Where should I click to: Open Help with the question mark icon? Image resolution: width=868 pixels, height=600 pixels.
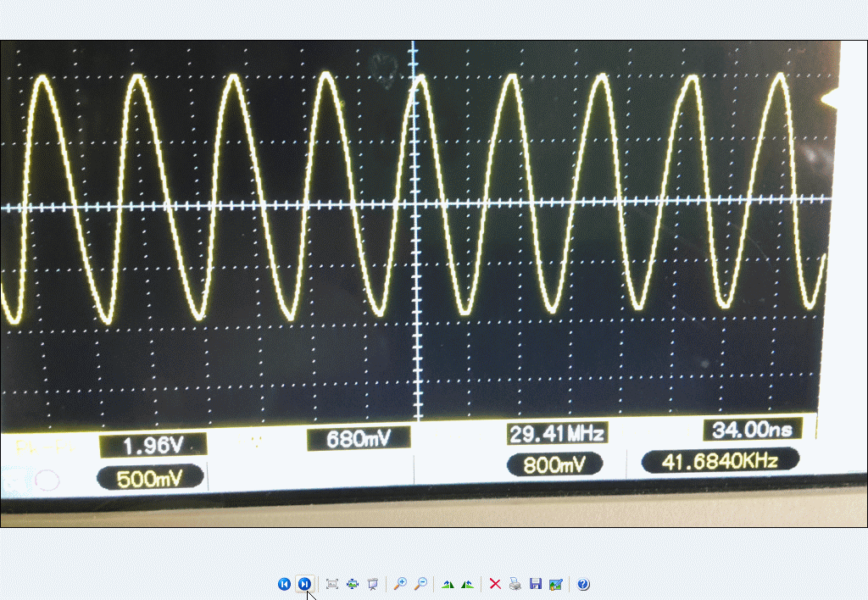pos(583,584)
